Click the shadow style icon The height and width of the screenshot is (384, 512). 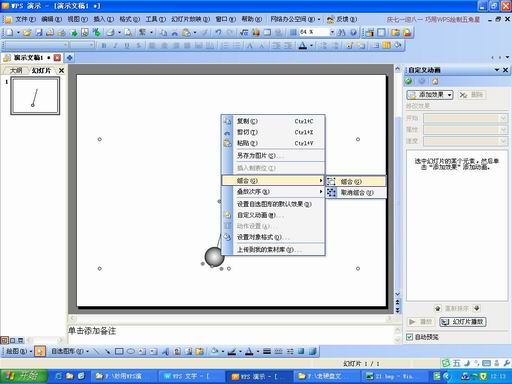pos(301,351)
